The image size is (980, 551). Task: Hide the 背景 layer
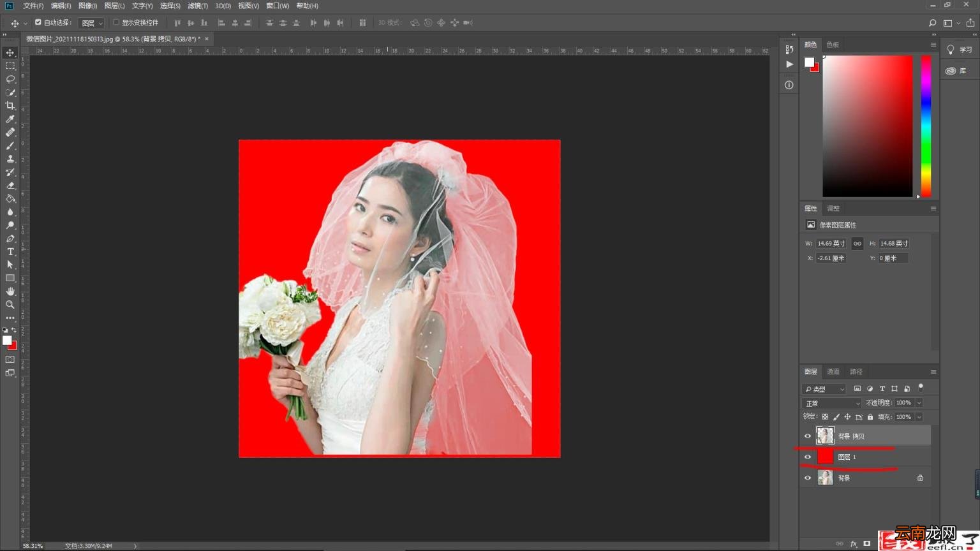808,478
